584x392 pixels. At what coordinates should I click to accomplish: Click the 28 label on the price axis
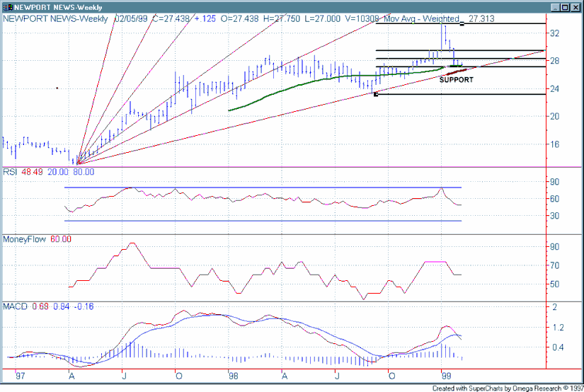pyautogui.click(x=554, y=61)
